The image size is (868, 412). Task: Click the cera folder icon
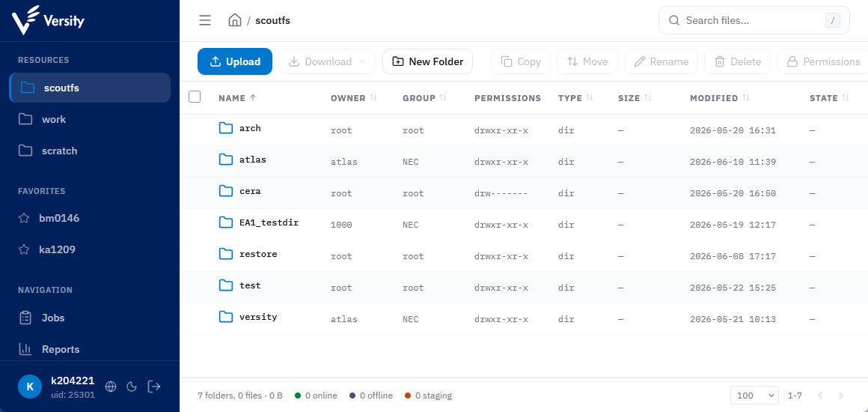tap(226, 191)
